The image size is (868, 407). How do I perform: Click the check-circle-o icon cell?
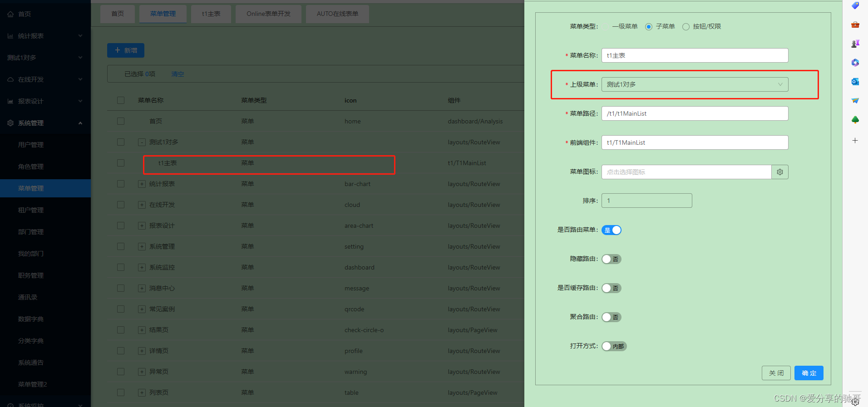coord(364,330)
